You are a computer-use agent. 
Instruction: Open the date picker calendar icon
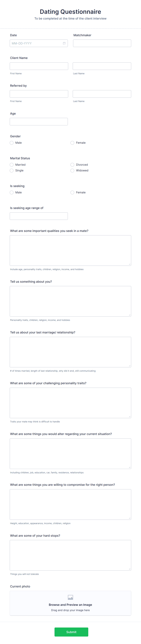[64, 43]
